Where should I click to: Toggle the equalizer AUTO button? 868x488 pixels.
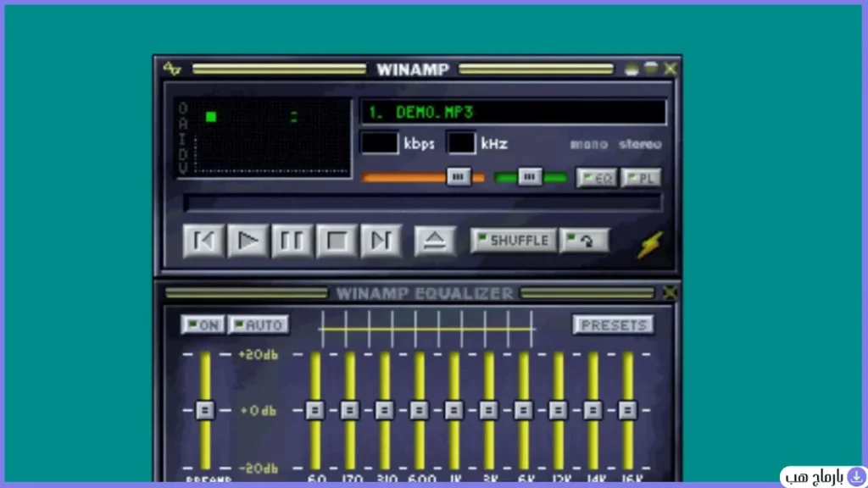click(259, 324)
